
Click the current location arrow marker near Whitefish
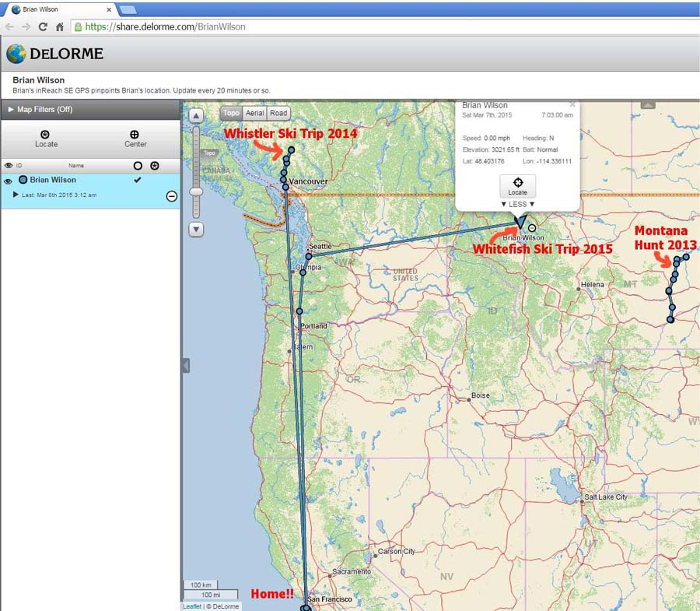[520, 222]
